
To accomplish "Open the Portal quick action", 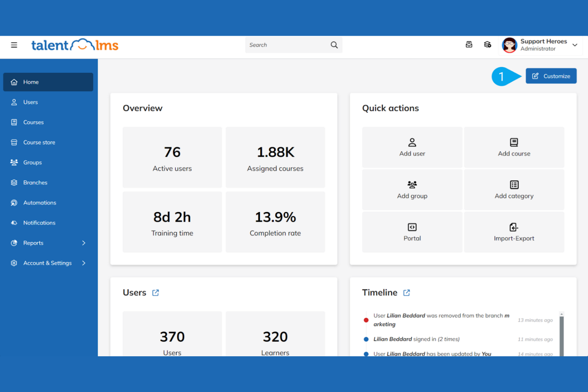I will (412, 227).
